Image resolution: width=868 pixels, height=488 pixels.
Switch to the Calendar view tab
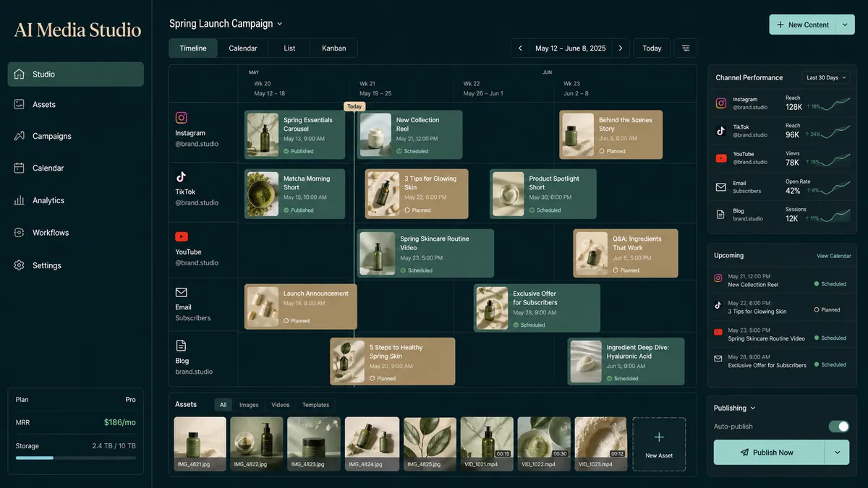point(243,48)
